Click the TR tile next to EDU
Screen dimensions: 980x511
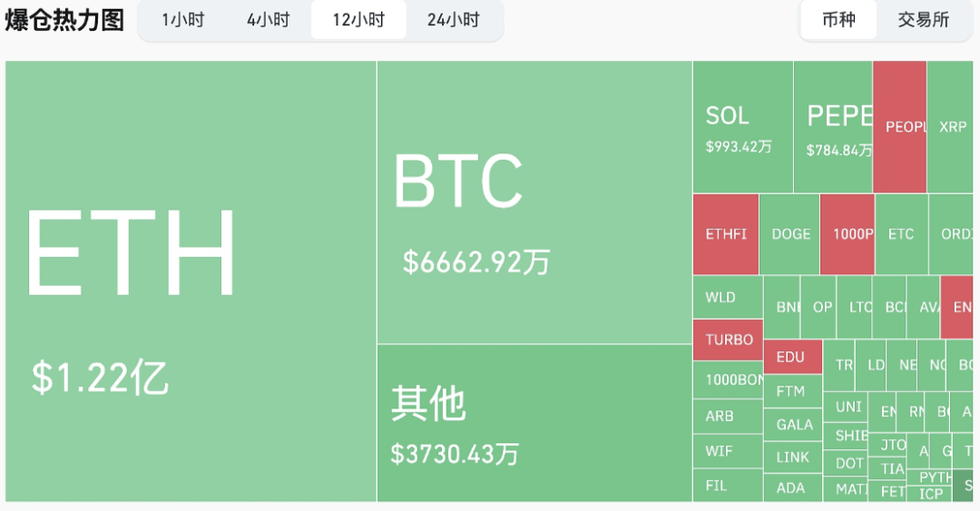[x=838, y=365]
